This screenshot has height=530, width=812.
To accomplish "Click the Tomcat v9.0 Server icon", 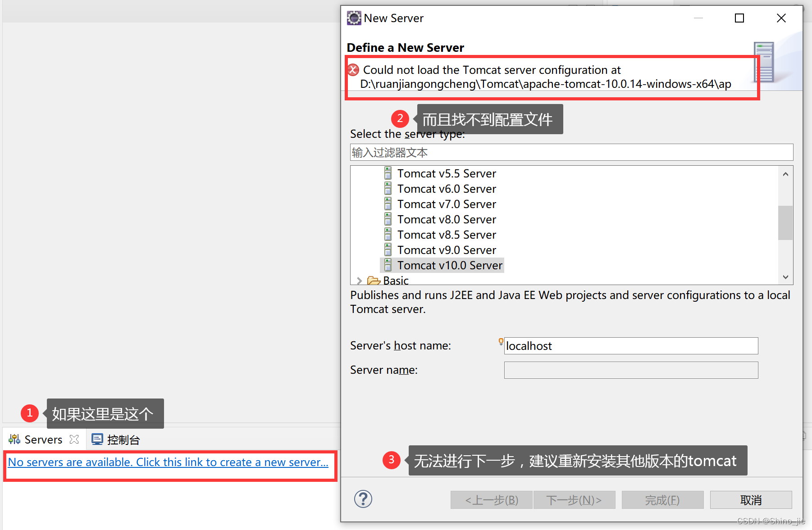I will pyautogui.click(x=388, y=249).
